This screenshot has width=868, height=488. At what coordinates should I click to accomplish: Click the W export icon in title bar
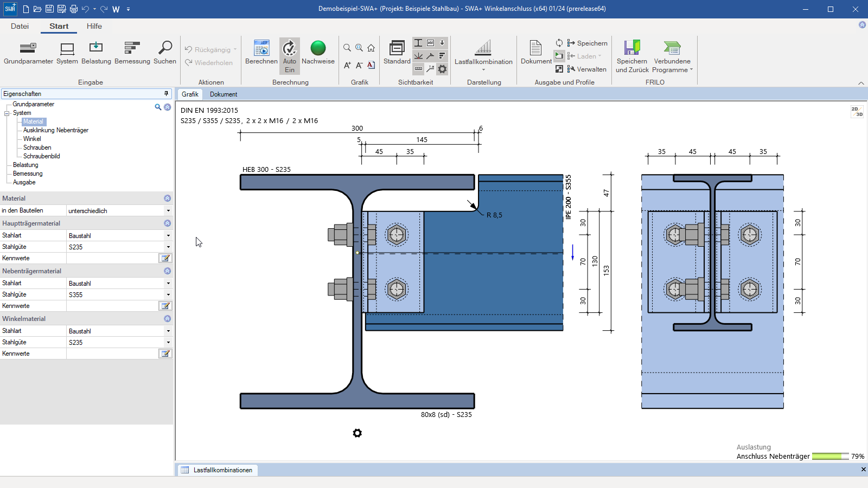click(116, 9)
